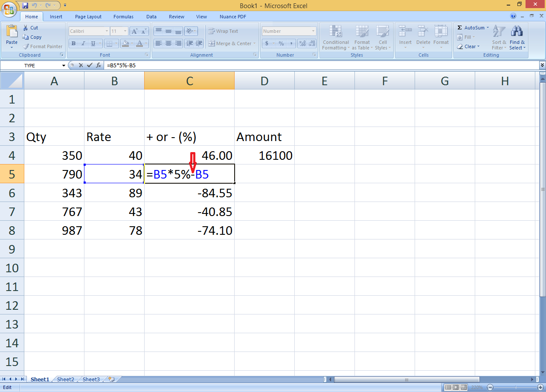Switch to Page Layout view in status bar

pos(455,387)
